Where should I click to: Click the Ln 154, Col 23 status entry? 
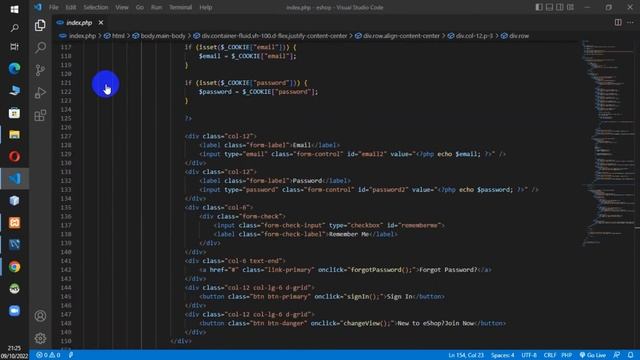point(466,355)
